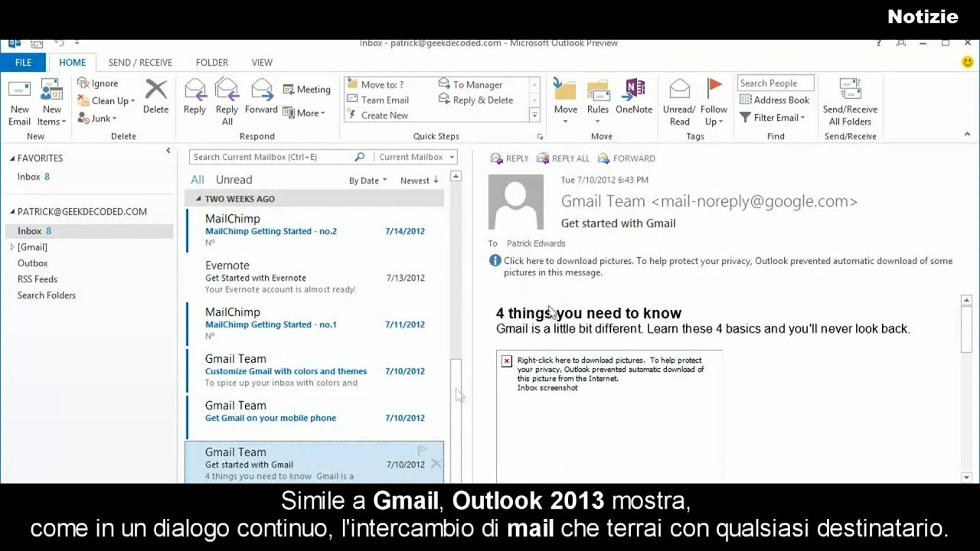Delete the selected Gmail Team message
Viewport: 980px width, 551px height.
(x=436, y=464)
